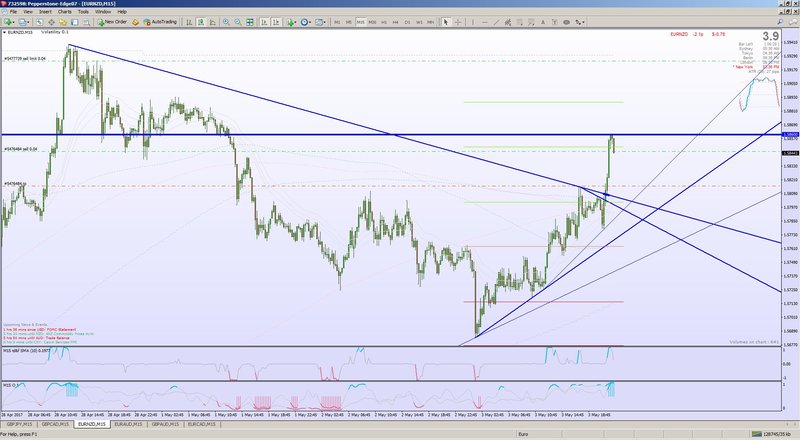Select the thick horizontal blue price line
Image resolution: width=800 pixels, height=440 pixels.
point(392,134)
